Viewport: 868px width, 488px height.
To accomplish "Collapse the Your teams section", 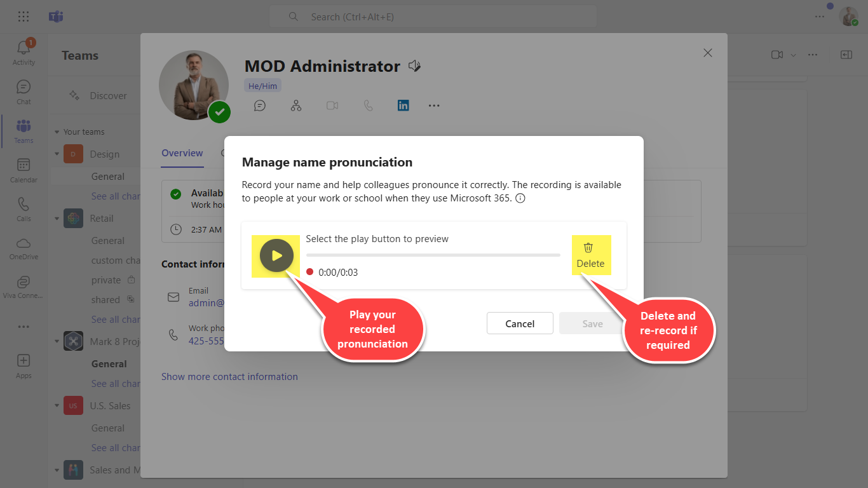I will pyautogui.click(x=57, y=132).
